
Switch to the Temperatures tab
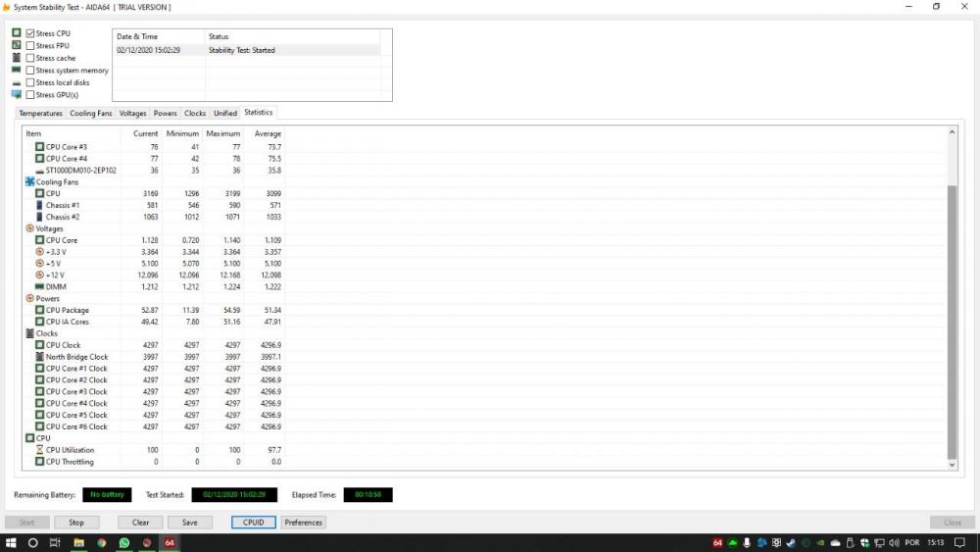pos(41,113)
